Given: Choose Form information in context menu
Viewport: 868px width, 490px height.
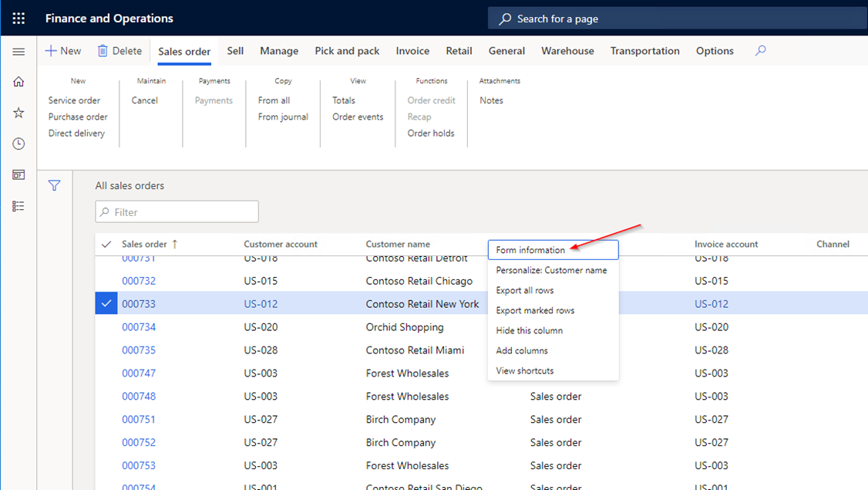Looking at the screenshot, I should [x=553, y=250].
